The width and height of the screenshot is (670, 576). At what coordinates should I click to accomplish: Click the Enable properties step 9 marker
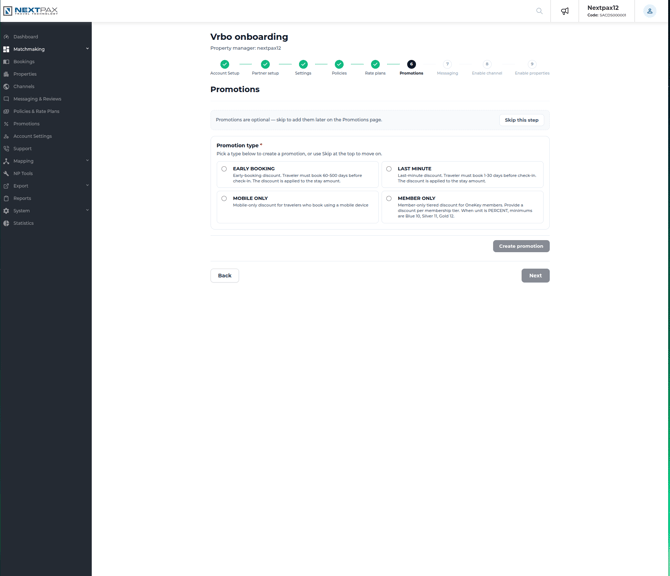[x=532, y=64]
